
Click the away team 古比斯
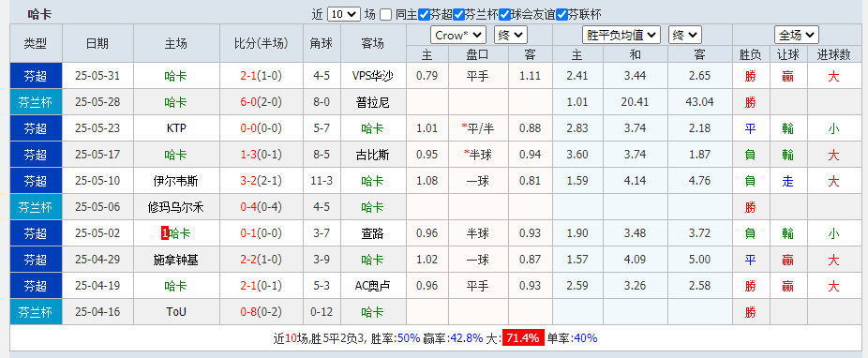(x=373, y=155)
